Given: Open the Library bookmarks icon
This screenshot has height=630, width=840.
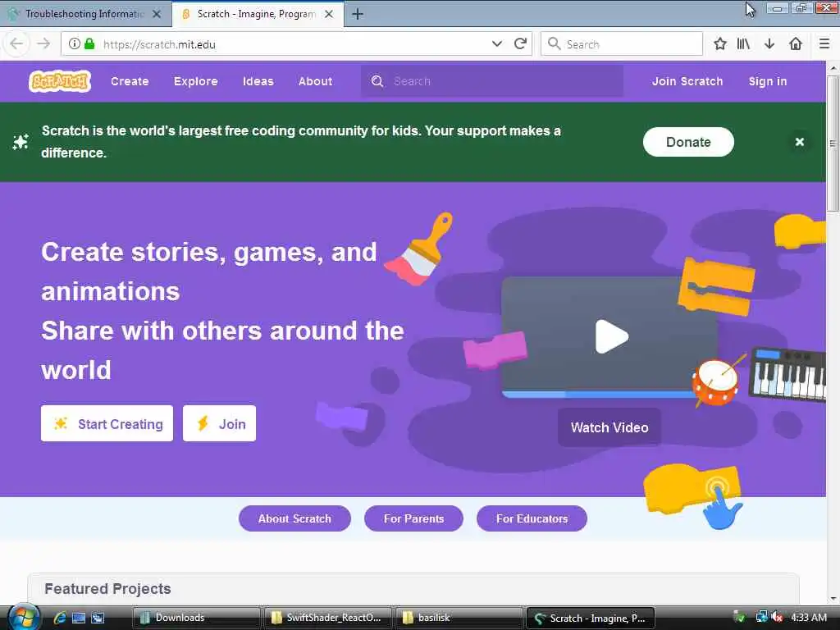Looking at the screenshot, I should point(743,44).
